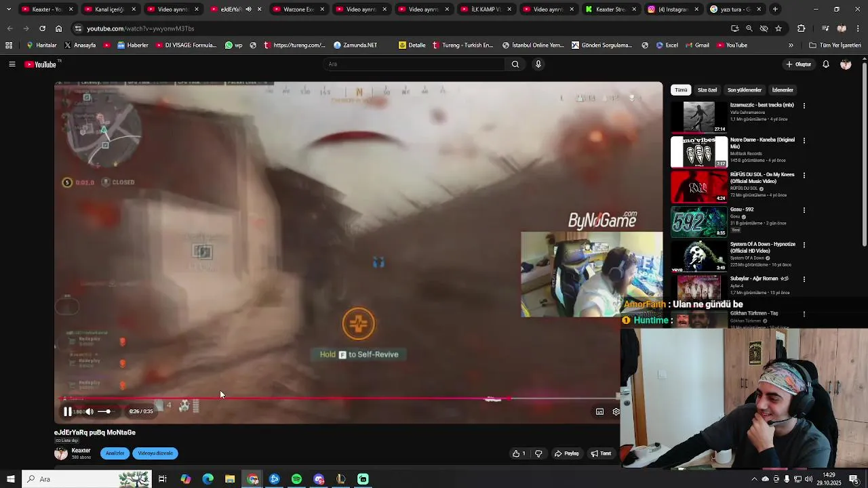Open the Oluştur create menu
The height and width of the screenshot is (488, 868).
(x=799, y=64)
